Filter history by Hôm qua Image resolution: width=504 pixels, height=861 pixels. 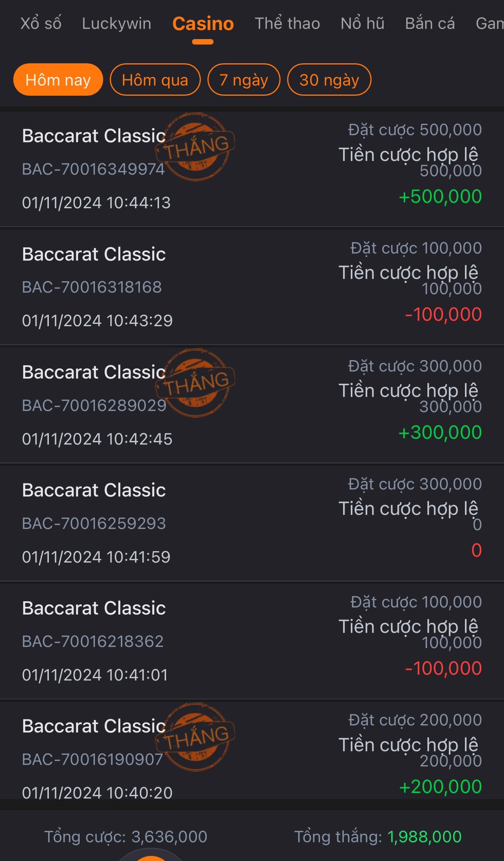155,80
